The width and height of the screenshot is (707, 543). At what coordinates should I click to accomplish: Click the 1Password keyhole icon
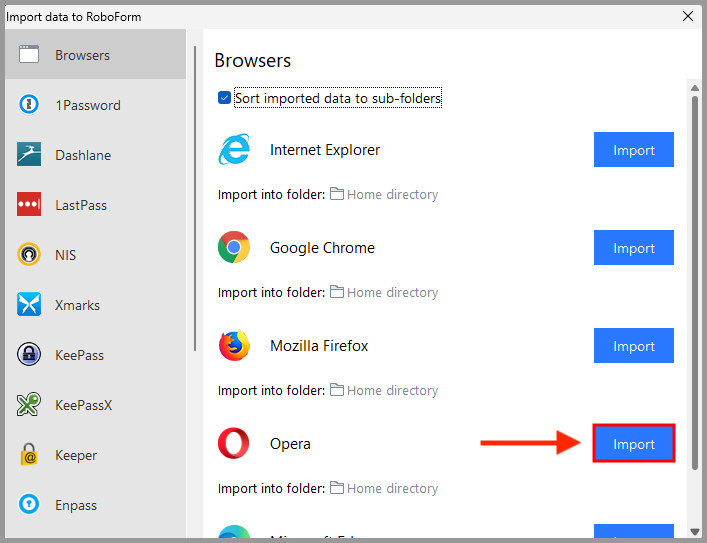[x=29, y=105]
